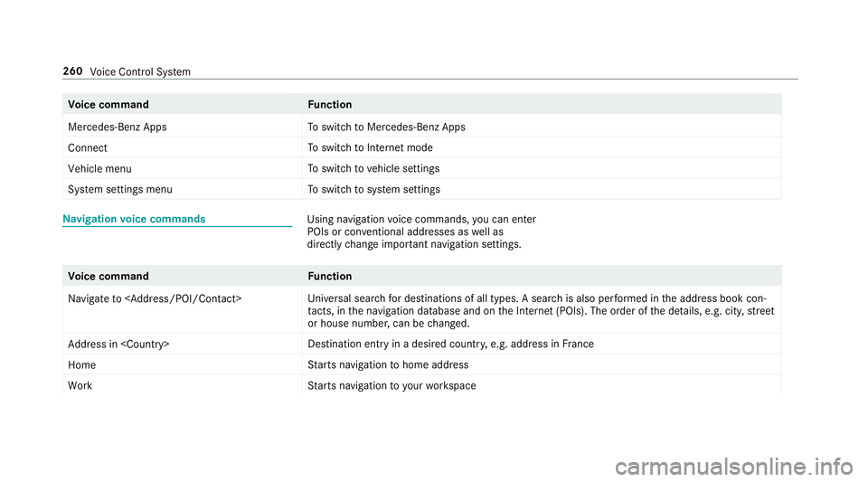This screenshot has width=868, height=482.
Task: Select the Connect voice command row
Action: coord(422,147)
